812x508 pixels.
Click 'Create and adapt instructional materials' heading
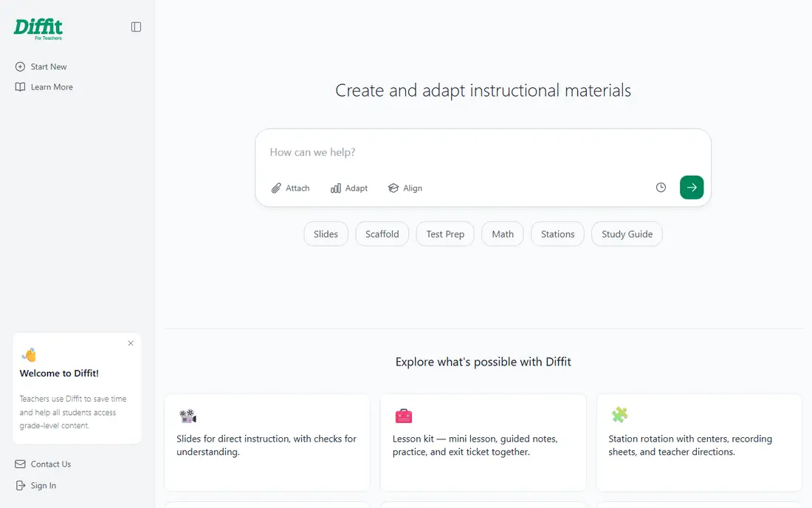coord(484,91)
